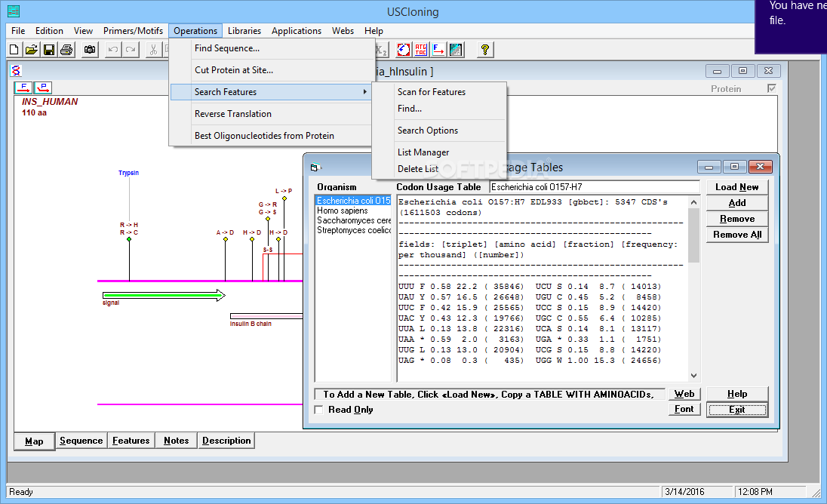Click the Undo arrow icon
827x504 pixels.
113,50
